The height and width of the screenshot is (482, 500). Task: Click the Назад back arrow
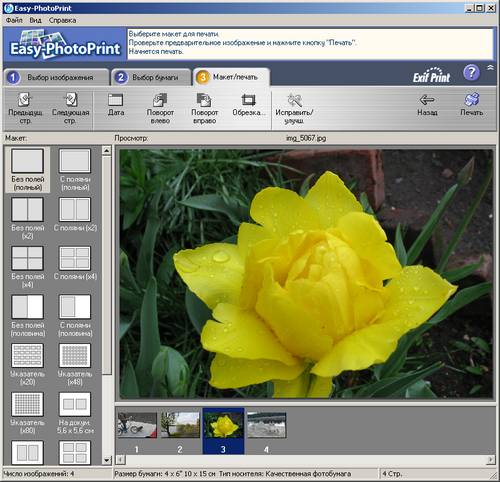click(427, 105)
